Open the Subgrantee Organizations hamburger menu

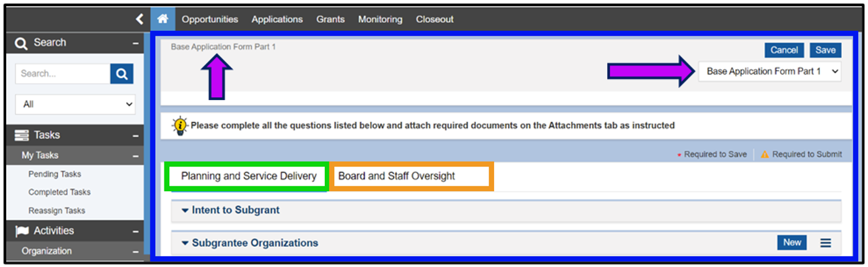[x=826, y=243]
